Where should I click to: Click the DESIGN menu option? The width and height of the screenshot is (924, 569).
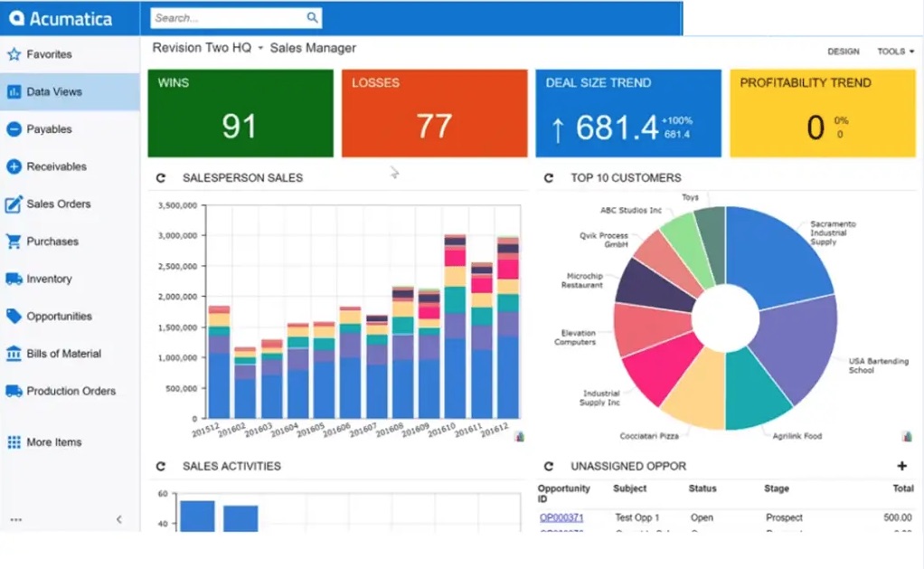843,52
